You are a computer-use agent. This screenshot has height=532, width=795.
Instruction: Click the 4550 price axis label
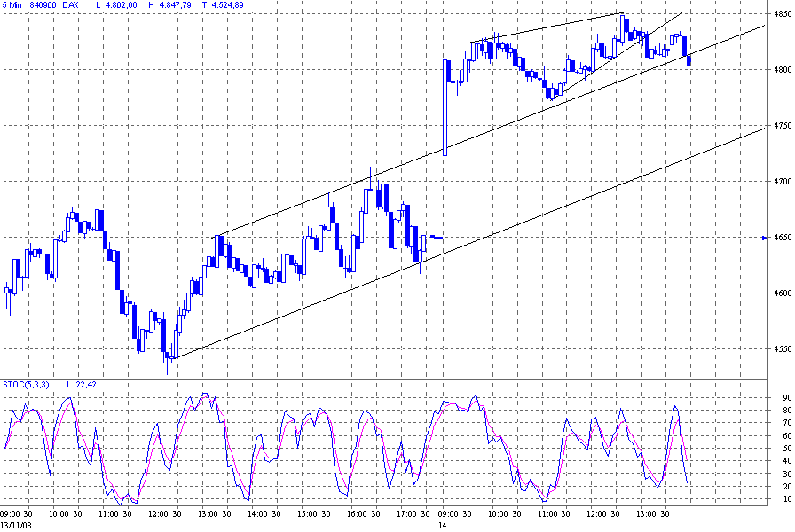783,348
